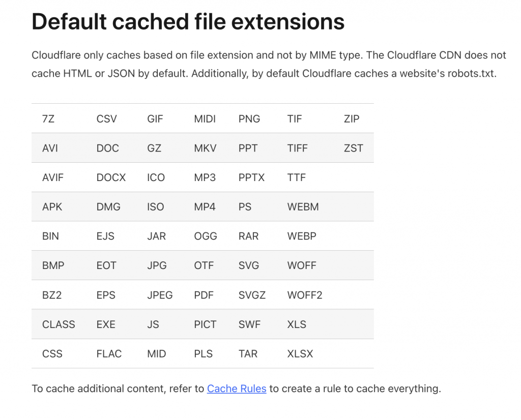Select the PNG table cell
Screen dimensions: 521x420
point(249,119)
